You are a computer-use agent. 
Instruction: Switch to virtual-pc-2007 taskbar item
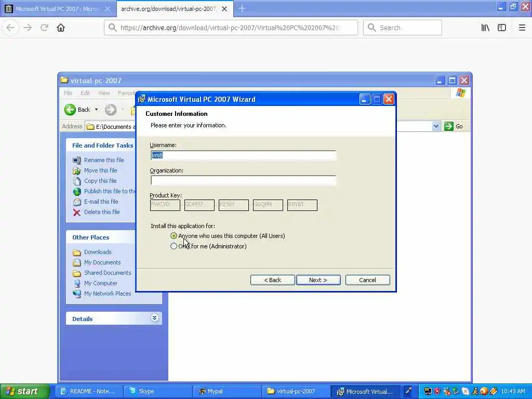pos(296,391)
